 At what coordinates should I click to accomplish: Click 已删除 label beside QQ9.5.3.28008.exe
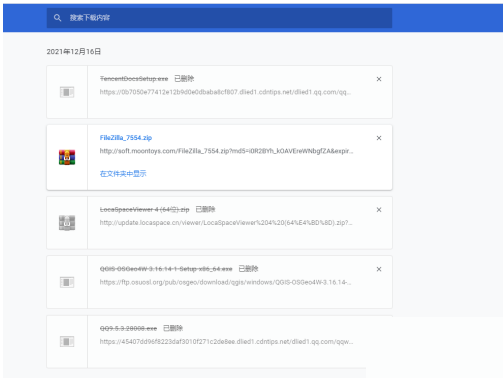coord(173,328)
